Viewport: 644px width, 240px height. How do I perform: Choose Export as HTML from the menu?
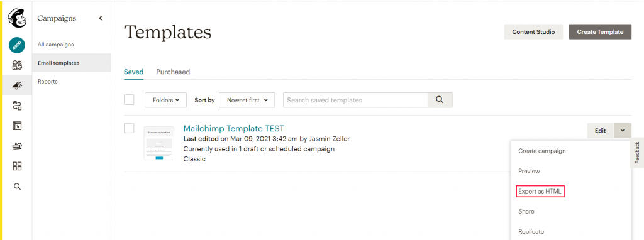tap(540, 191)
